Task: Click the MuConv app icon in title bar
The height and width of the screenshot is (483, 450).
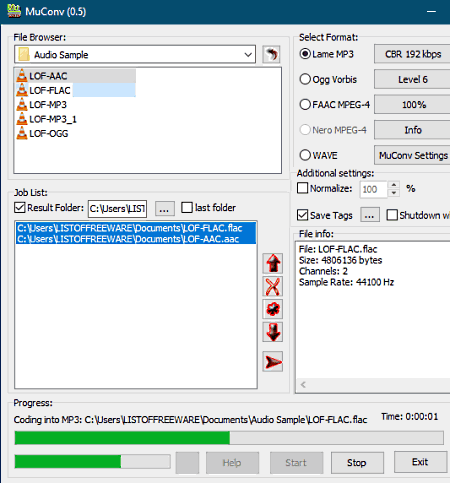Action: click(14, 11)
